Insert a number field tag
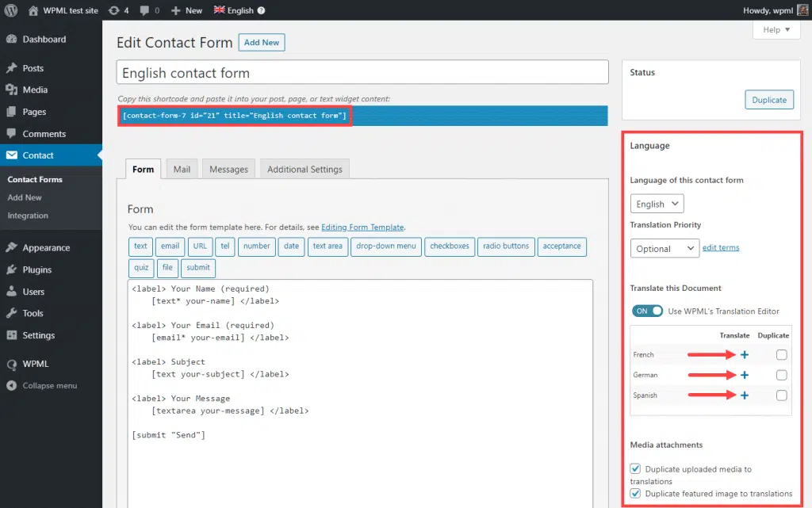The height and width of the screenshot is (508, 812). 257,246
